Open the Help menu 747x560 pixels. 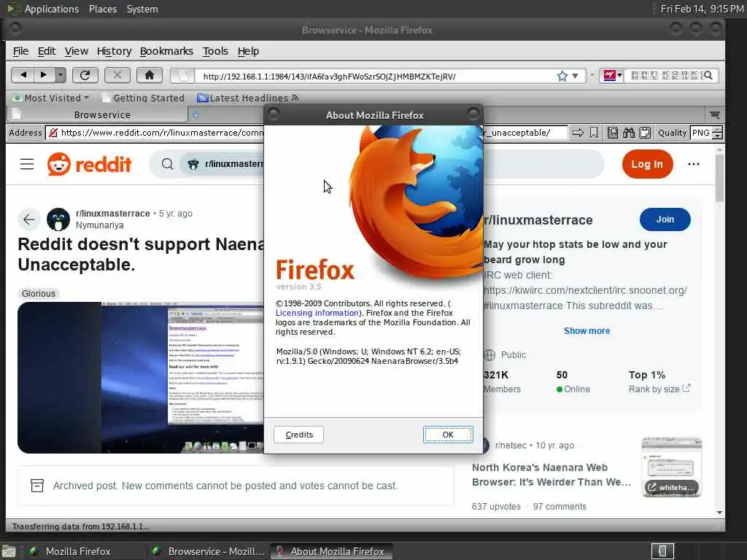click(x=248, y=51)
